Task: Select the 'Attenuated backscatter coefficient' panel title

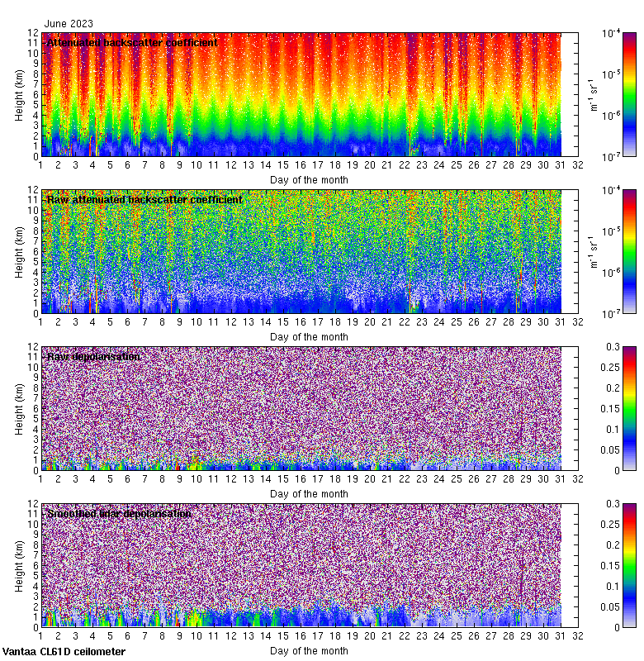Action: (132, 43)
